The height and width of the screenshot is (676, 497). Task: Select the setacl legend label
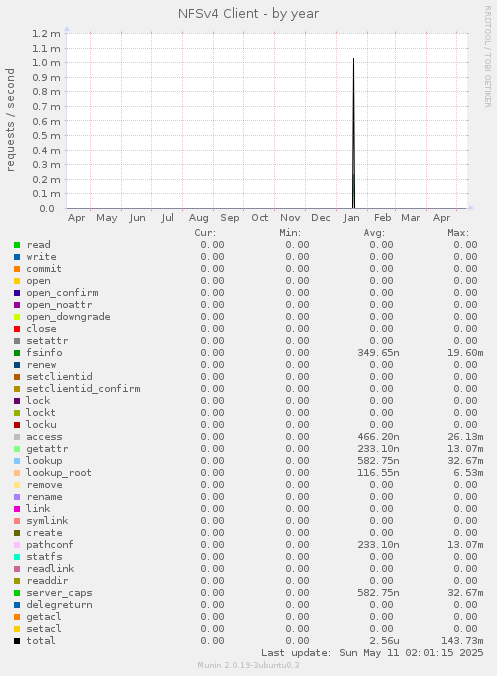(x=44, y=629)
